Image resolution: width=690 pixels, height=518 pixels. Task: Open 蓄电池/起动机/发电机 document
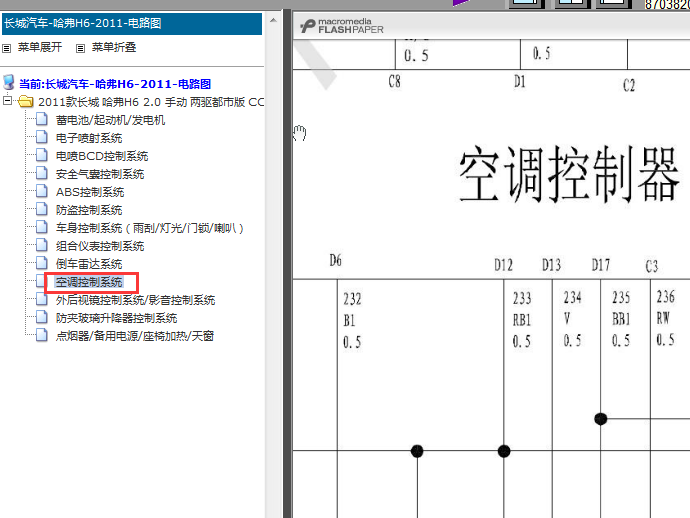tap(110, 120)
